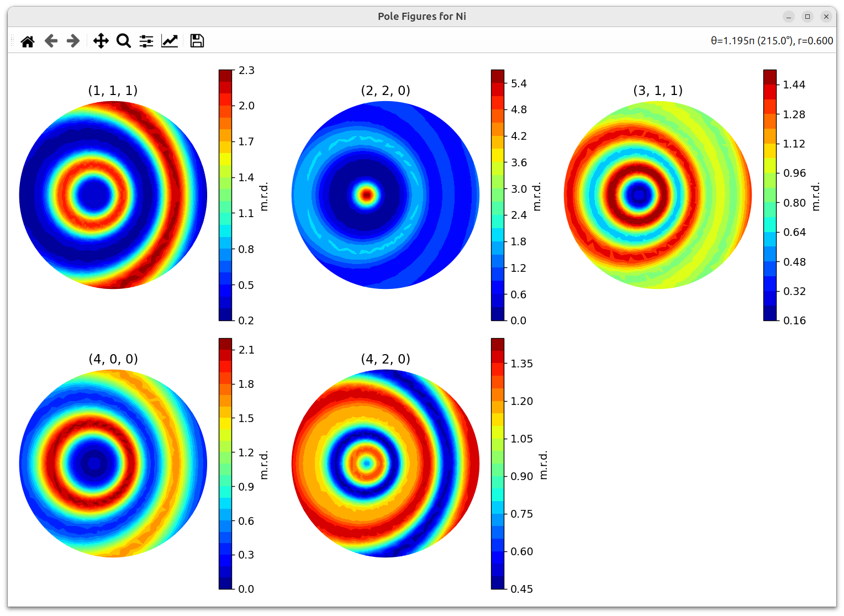Click the (4, 2, 0) pole figure plot

tap(386, 464)
